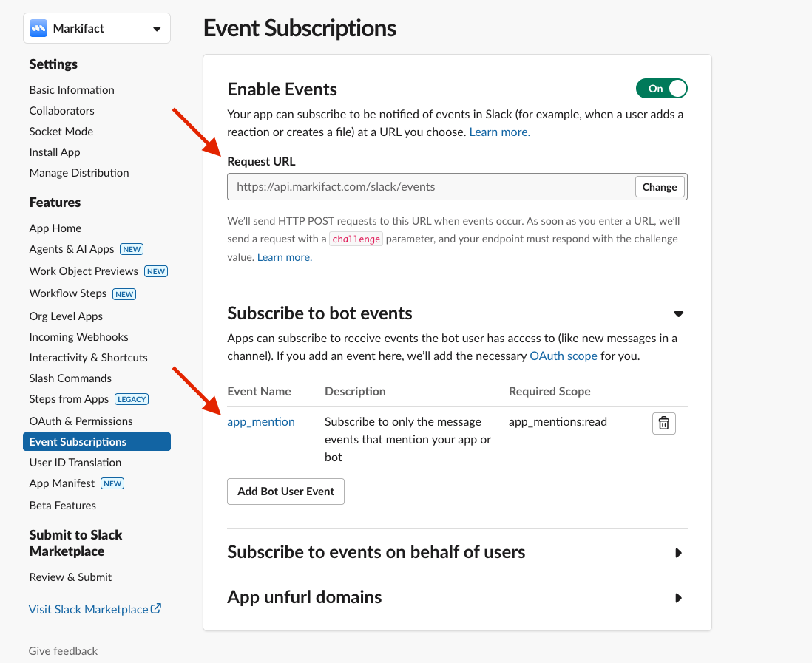Expand the App unfurl domains section
The image size is (812, 663).
click(x=678, y=598)
